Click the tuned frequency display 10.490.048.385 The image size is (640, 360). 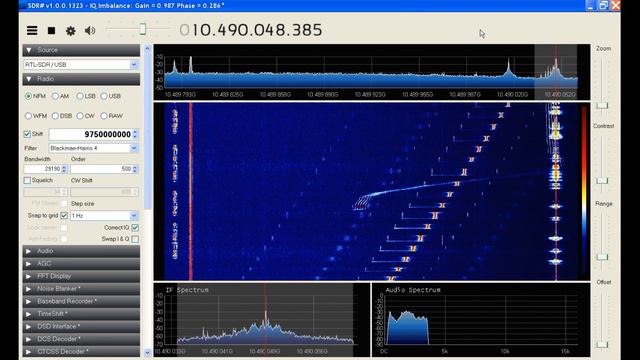point(251,30)
